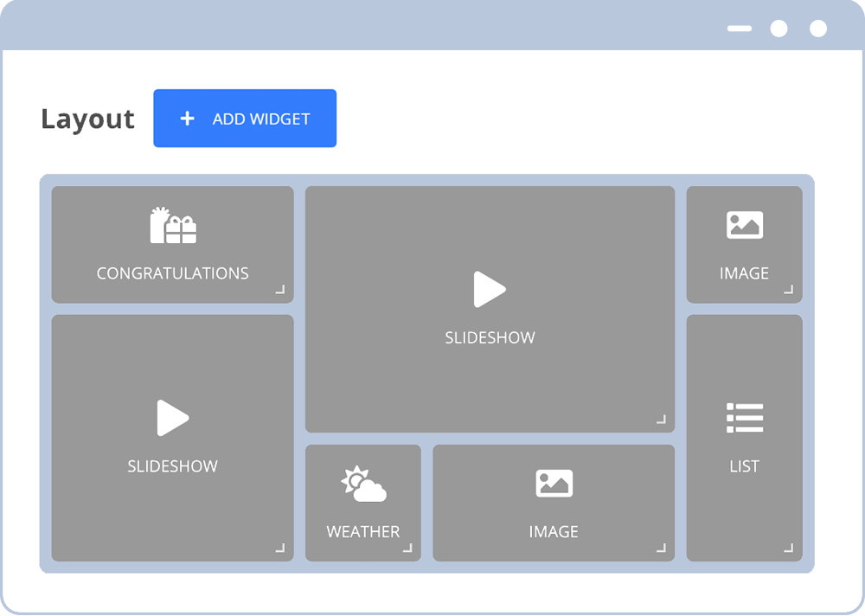
Task: Select the gift icon in Congratulations widget
Action: [x=173, y=225]
